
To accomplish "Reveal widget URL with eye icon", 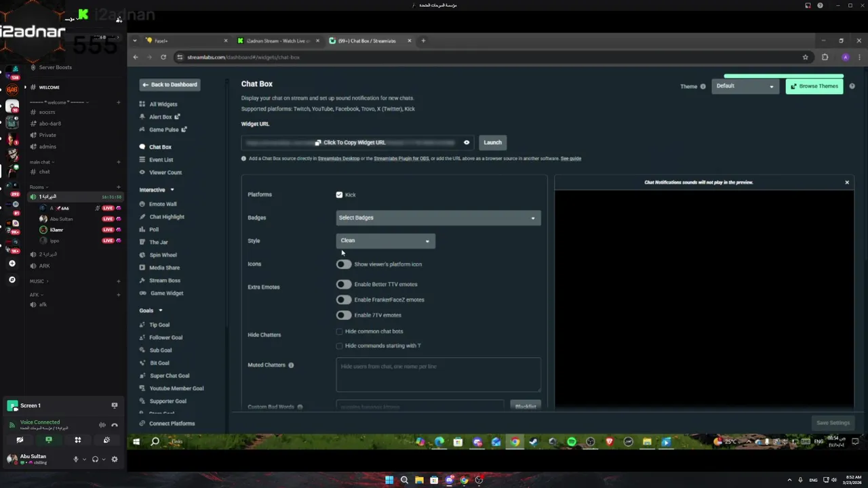I will (x=467, y=142).
